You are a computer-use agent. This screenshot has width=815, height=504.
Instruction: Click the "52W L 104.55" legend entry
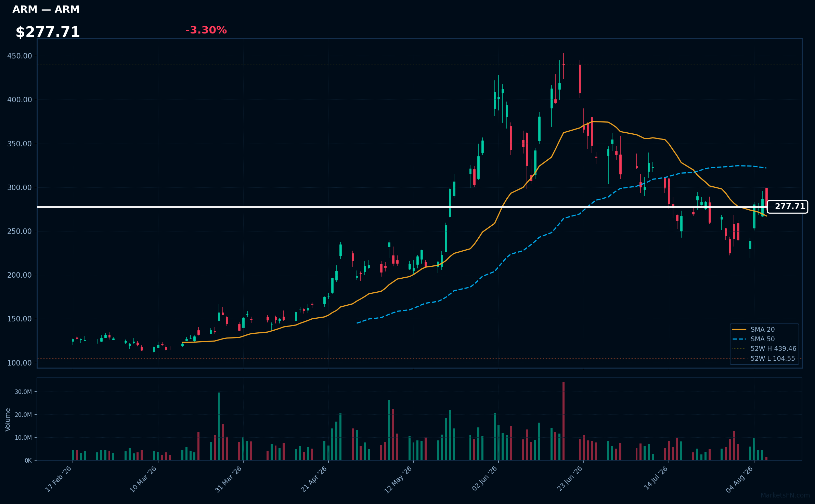pyautogui.click(x=764, y=359)
